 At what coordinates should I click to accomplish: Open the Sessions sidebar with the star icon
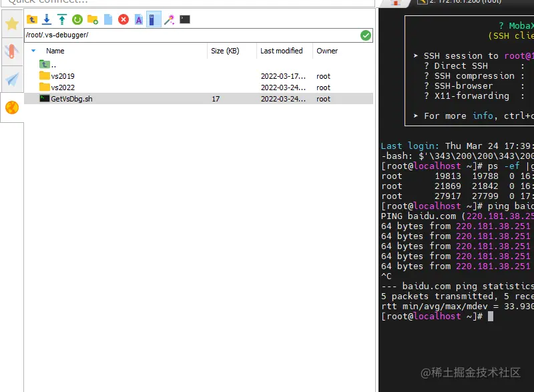(11, 23)
